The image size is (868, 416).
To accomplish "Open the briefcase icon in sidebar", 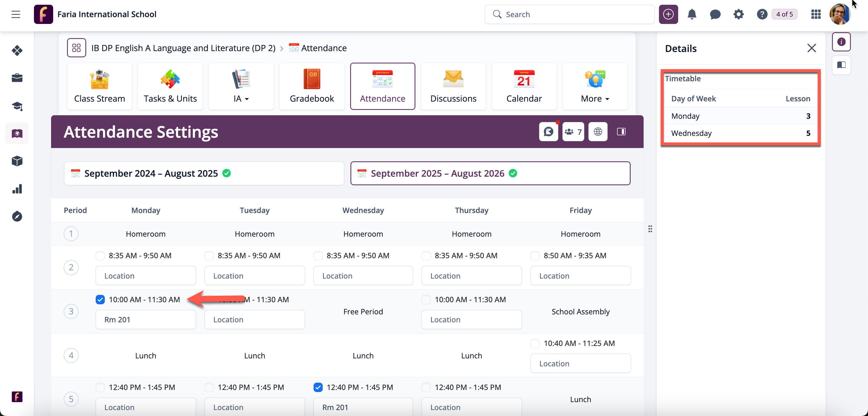I will (17, 78).
